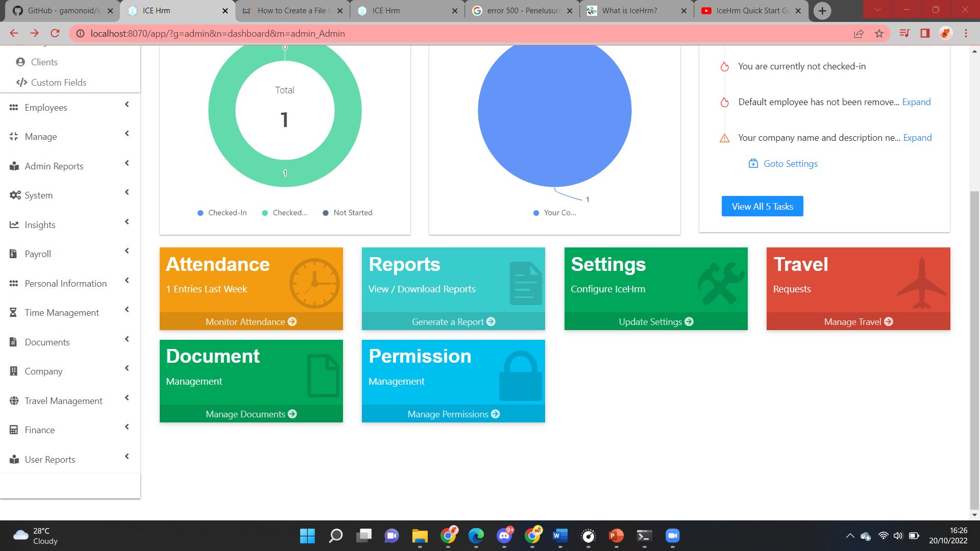980x551 pixels.
Task: Open the Travel Management globe icon
Action: click(x=14, y=400)
